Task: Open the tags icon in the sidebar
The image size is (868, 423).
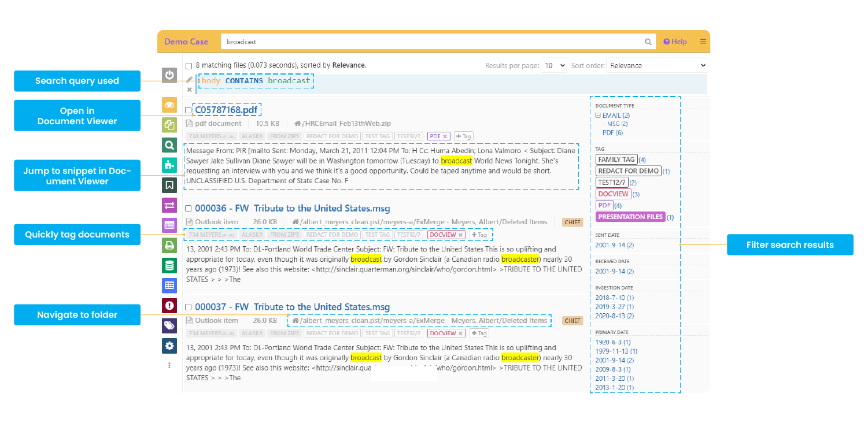Action: (x=169, y=325)
